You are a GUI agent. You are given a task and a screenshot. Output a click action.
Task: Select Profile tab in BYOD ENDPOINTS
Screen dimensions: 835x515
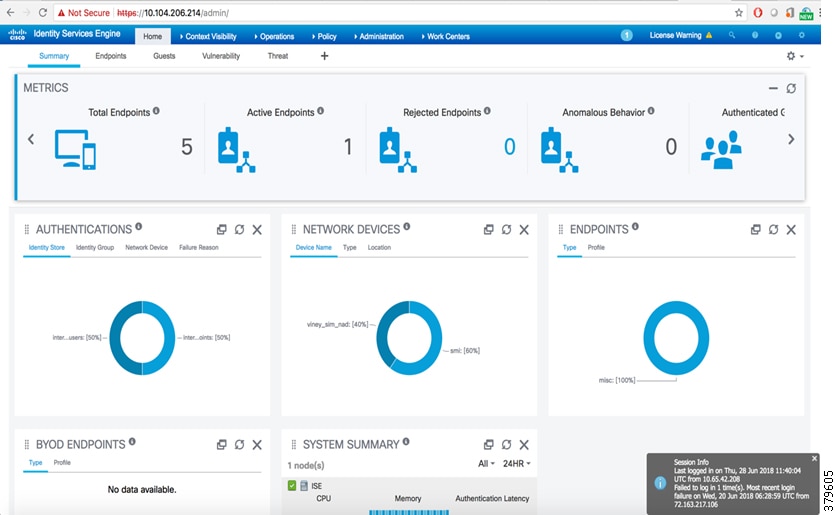pos(62,463)
